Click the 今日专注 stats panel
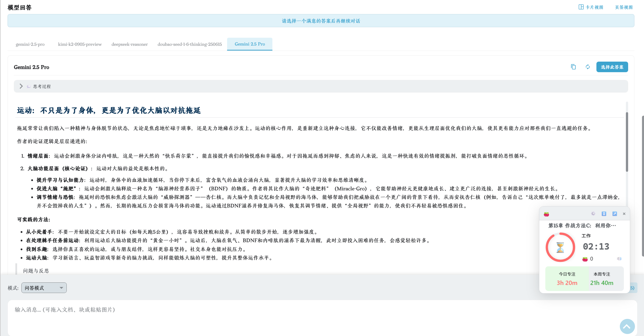This screenshot has width=644, height=336. [x=567, y=279]
